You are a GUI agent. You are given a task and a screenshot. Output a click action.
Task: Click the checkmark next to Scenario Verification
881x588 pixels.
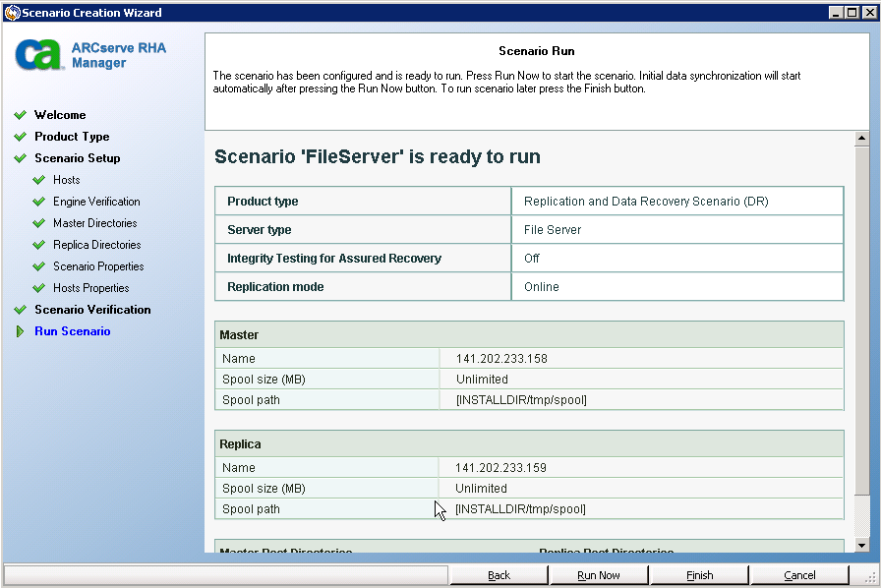22,310
